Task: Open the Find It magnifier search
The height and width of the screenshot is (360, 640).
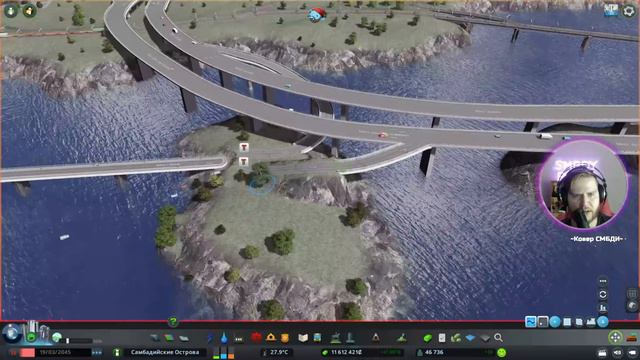Action: [x=498, y=338]
